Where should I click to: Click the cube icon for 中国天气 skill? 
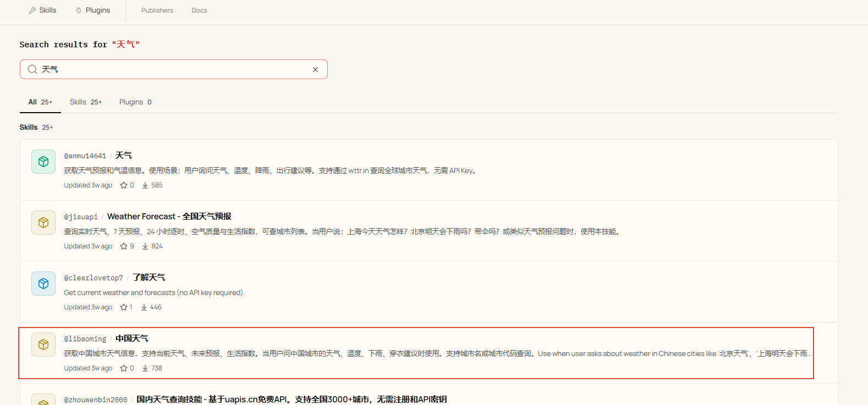click(43, 345)
